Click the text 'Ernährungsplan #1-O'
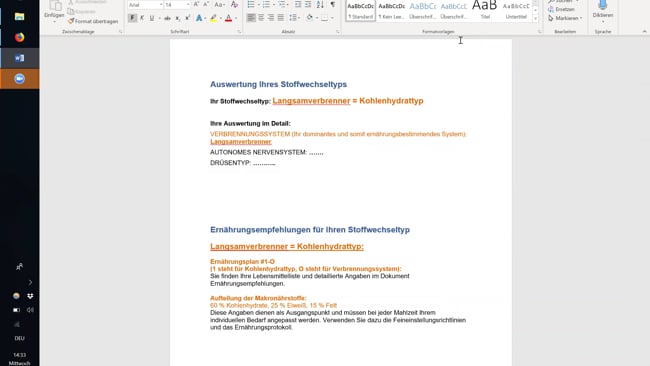This screenshot has width=650, height=366. tap(242, 262)
